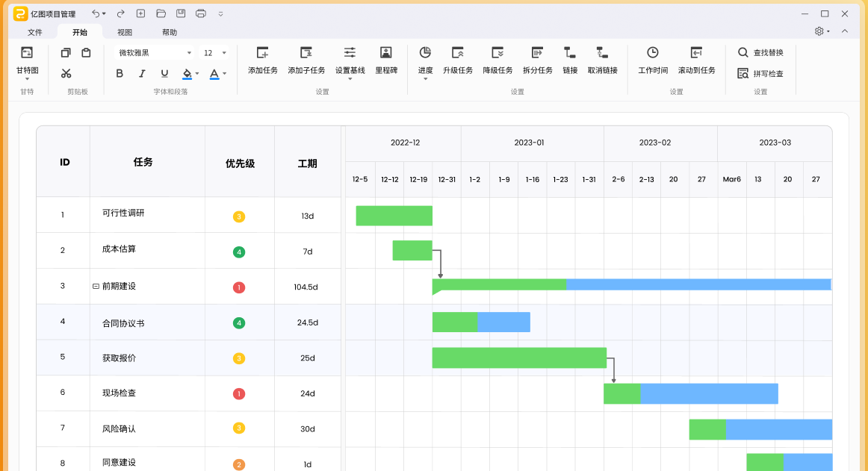Toggle bold formatting
This screenshot has height=471, width=868.
120,75
